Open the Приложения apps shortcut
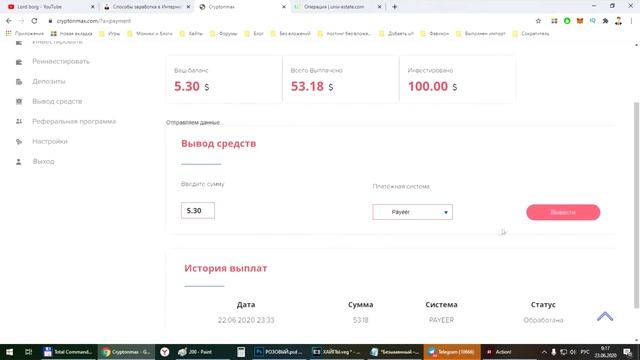 coord(24,33)
